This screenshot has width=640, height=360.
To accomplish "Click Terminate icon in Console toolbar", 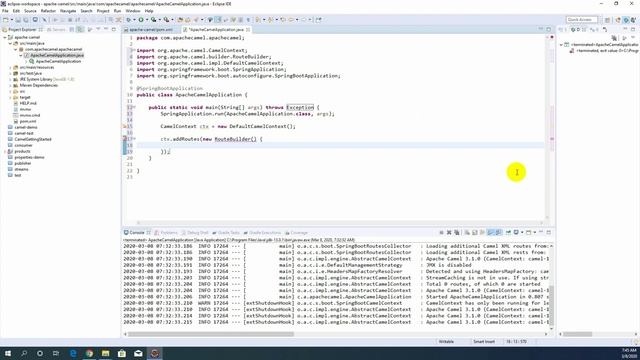I will (x=441, y=233).
